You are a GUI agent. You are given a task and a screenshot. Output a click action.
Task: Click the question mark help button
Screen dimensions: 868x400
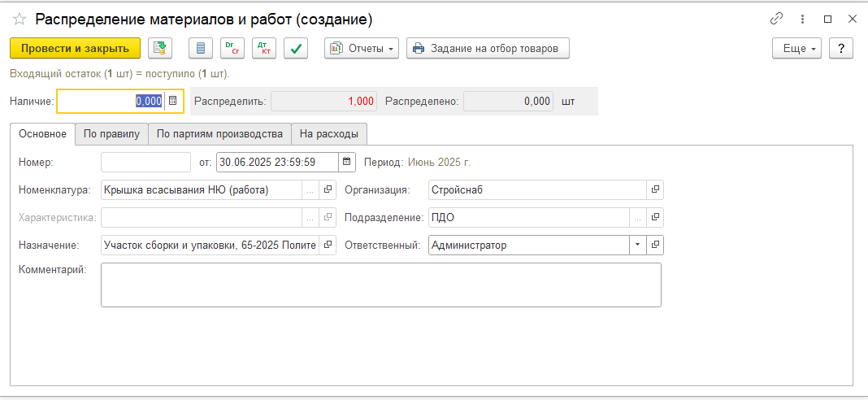click(840, 49)
